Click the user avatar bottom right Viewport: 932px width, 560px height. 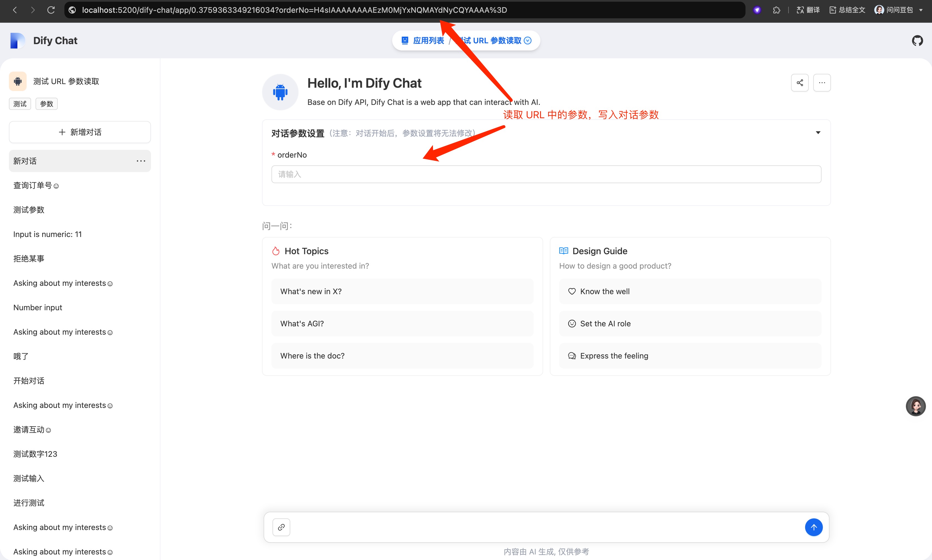click(916, 406)
